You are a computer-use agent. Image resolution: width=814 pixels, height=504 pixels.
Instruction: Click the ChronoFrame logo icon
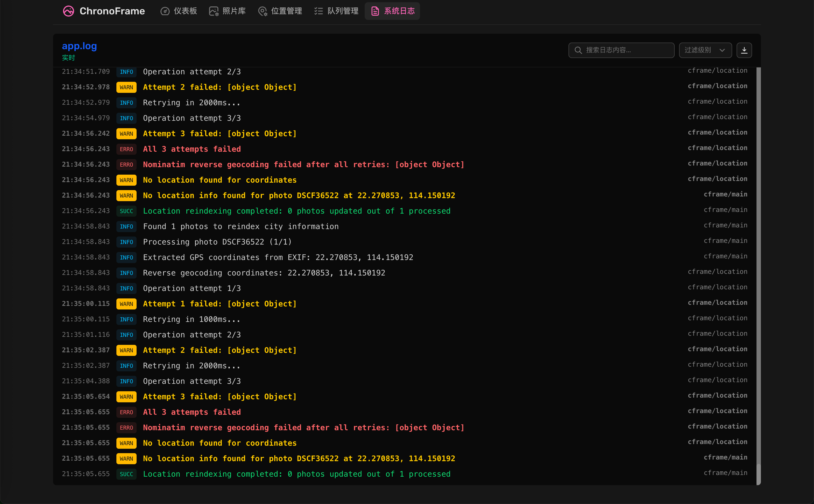coord(68,11)
